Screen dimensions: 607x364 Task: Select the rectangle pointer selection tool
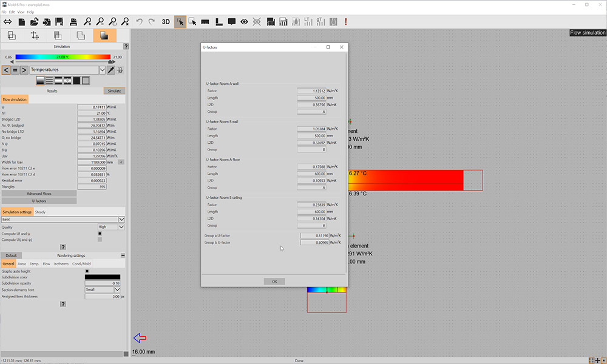(x=192, y=22)
